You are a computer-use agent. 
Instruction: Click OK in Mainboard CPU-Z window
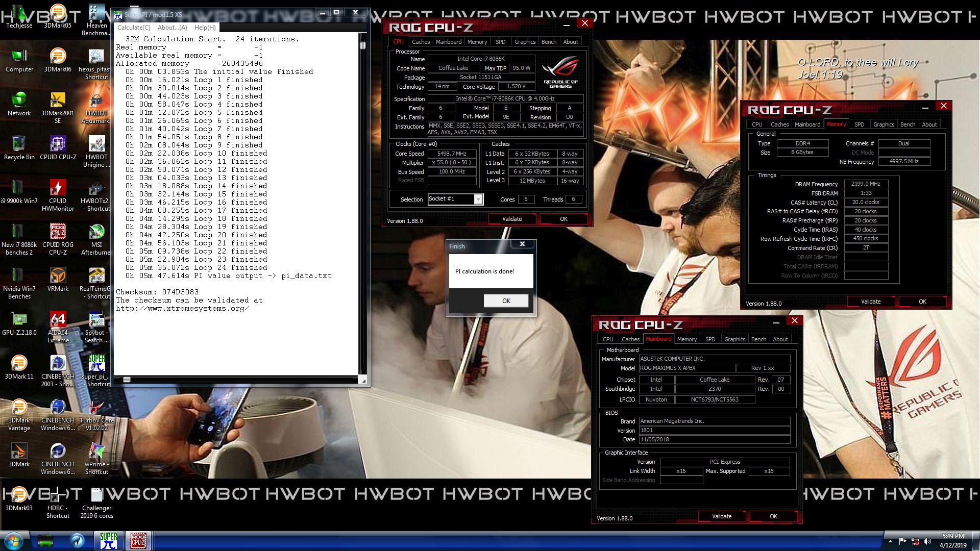point(773,516)
